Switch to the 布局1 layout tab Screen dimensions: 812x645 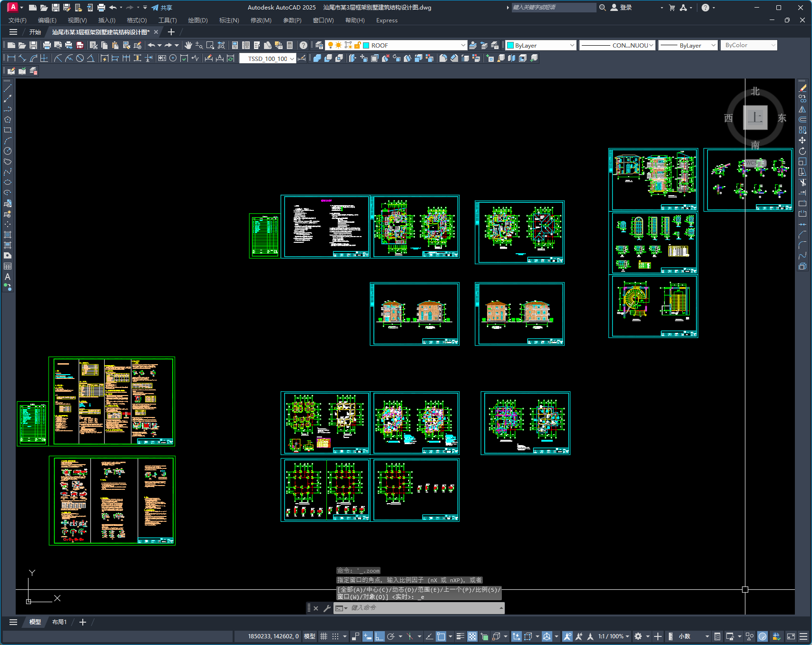click(59, 622)
